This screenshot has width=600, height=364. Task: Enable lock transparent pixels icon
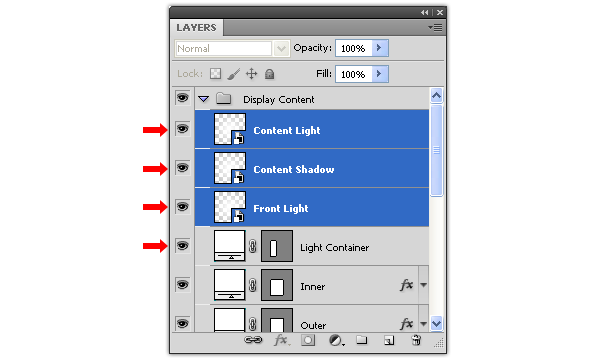coord(215,73)
